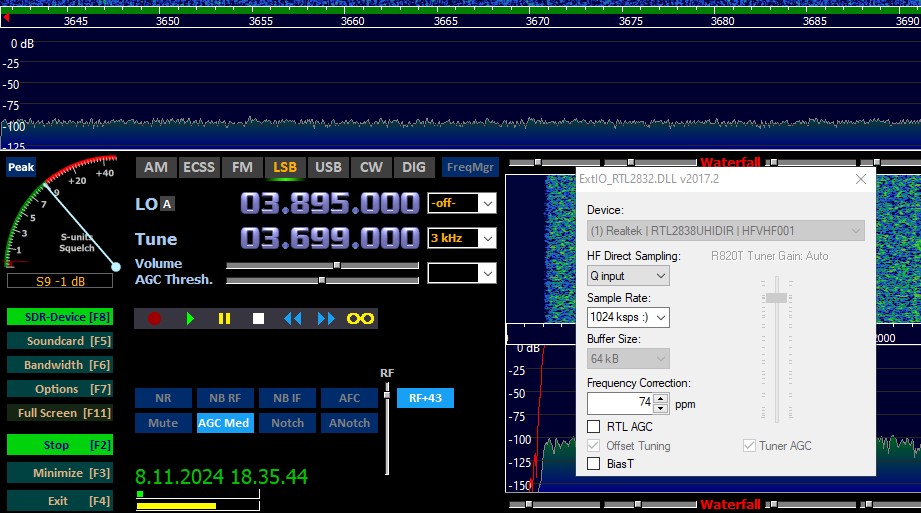Enable the BiasT checkbox

[x=594, y=464]
